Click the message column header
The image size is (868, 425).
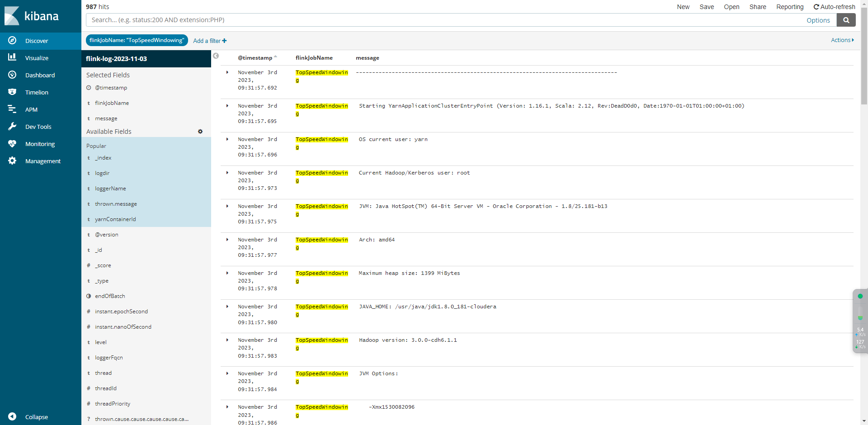coord(368,58)
